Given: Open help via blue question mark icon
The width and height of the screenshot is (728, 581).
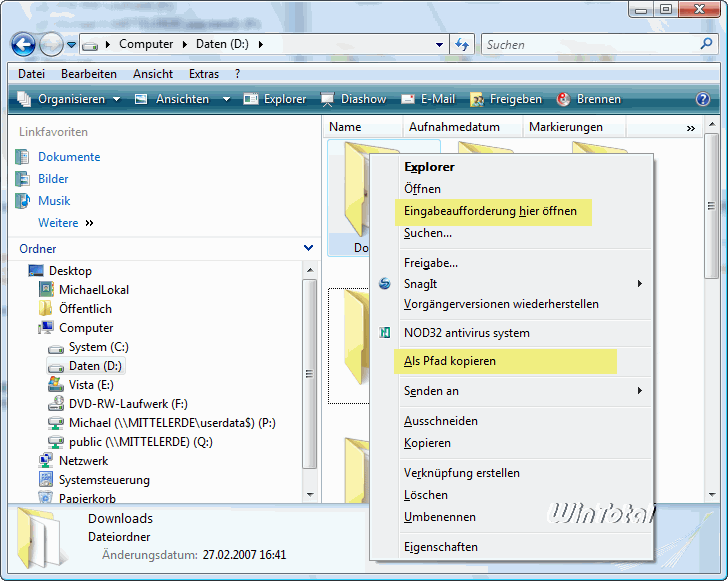Looking at the screenshot, I should [702, 99].
